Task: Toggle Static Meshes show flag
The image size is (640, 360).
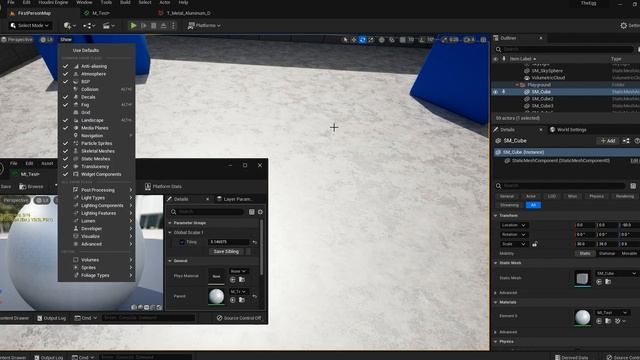Action: 96,159
